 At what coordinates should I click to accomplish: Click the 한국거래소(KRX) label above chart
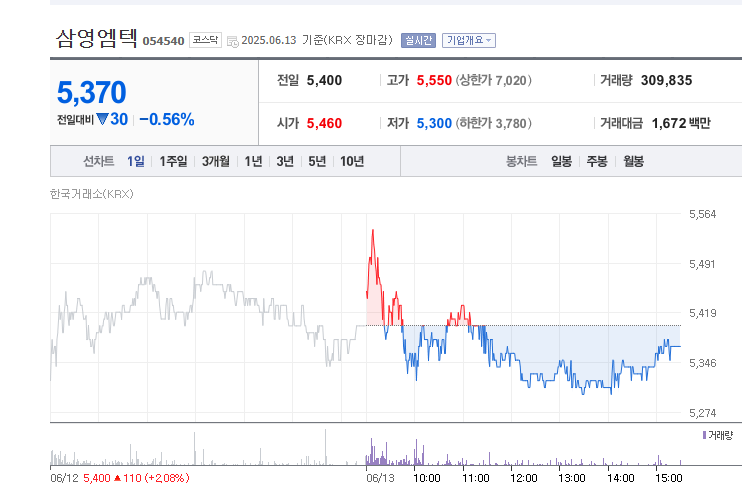pos(92,194)
